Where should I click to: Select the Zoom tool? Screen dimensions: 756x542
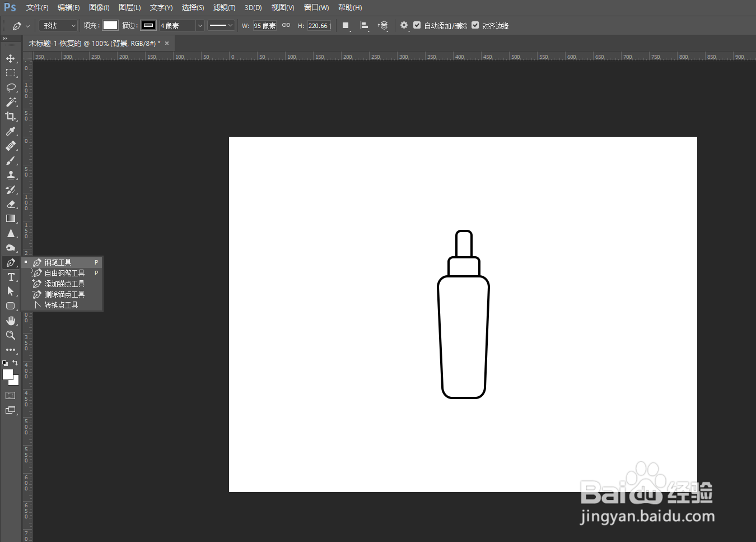pyautogui.click(x=11, y=335)
